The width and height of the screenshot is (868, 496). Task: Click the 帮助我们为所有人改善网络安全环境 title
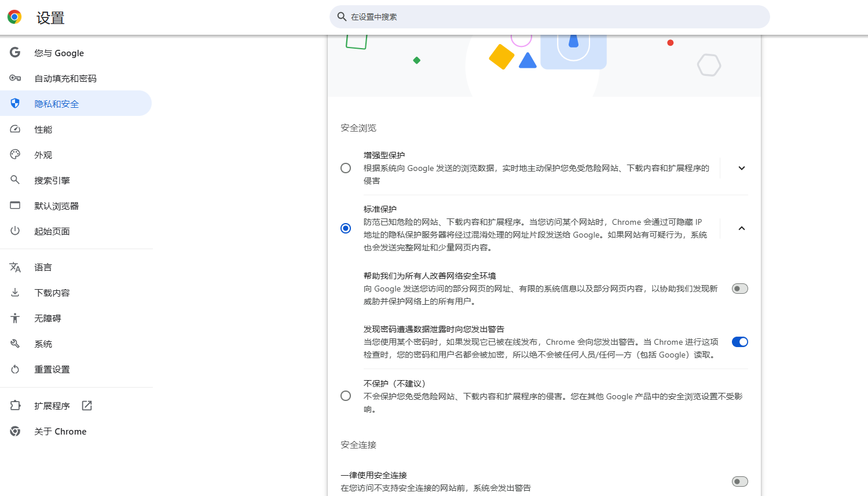pos(430,276)
